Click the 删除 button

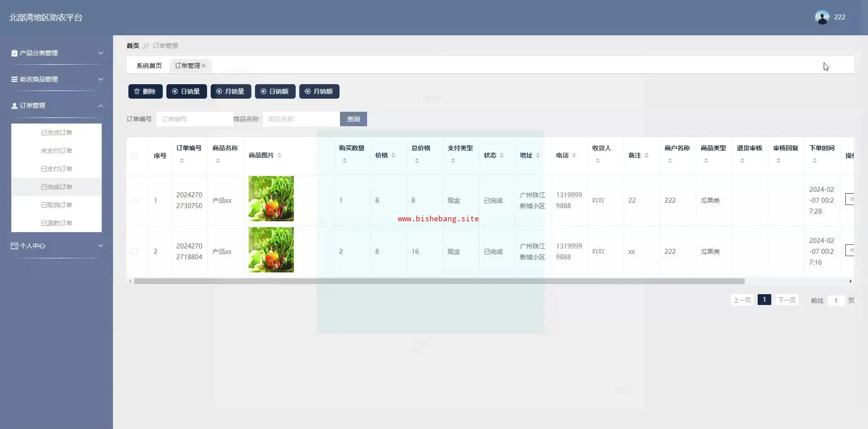pos(145,91)
